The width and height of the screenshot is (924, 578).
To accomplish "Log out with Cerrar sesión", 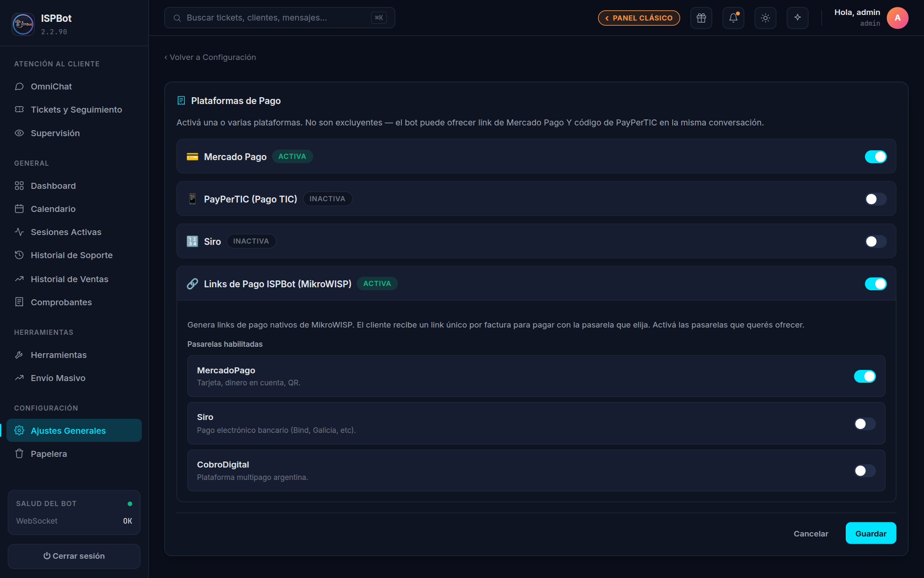I will (74, 556).
